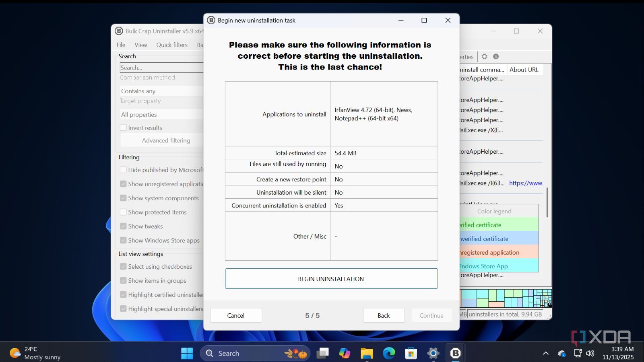The image size is (644, 362).
Task: Click the disabled Continue button
Action: pos(431,315)
